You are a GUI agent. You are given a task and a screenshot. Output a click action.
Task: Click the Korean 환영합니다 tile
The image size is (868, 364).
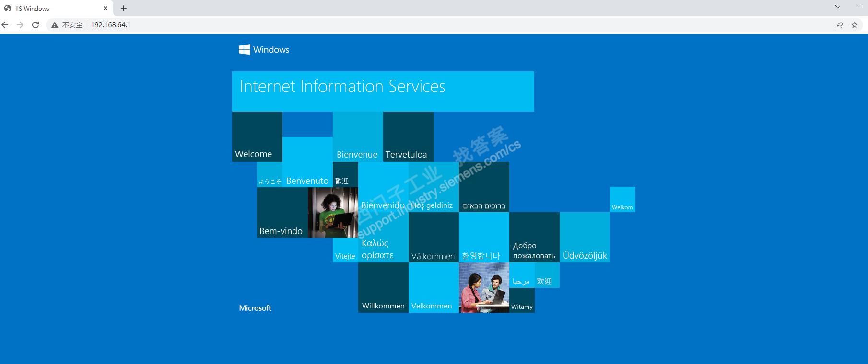484,237
